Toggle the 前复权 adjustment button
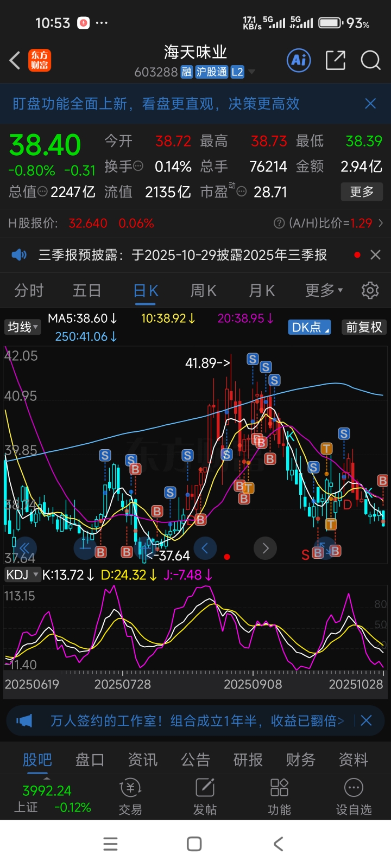 364,327
